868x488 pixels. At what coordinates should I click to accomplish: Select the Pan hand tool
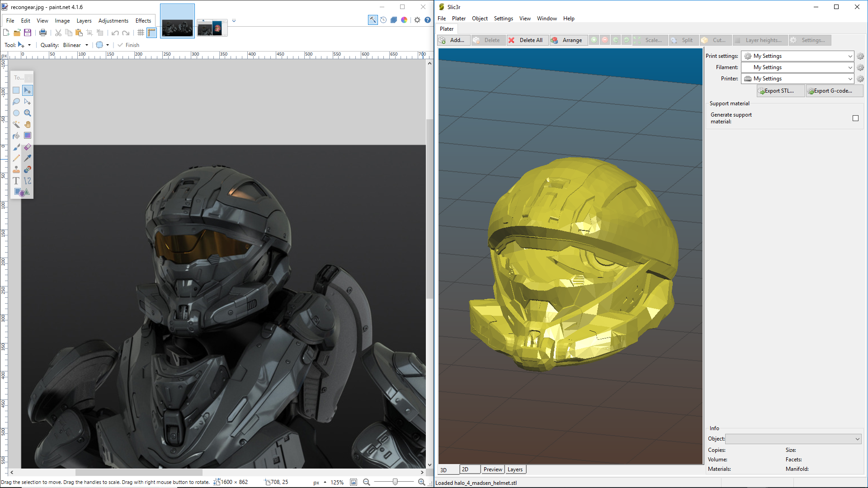coord(28,124)
